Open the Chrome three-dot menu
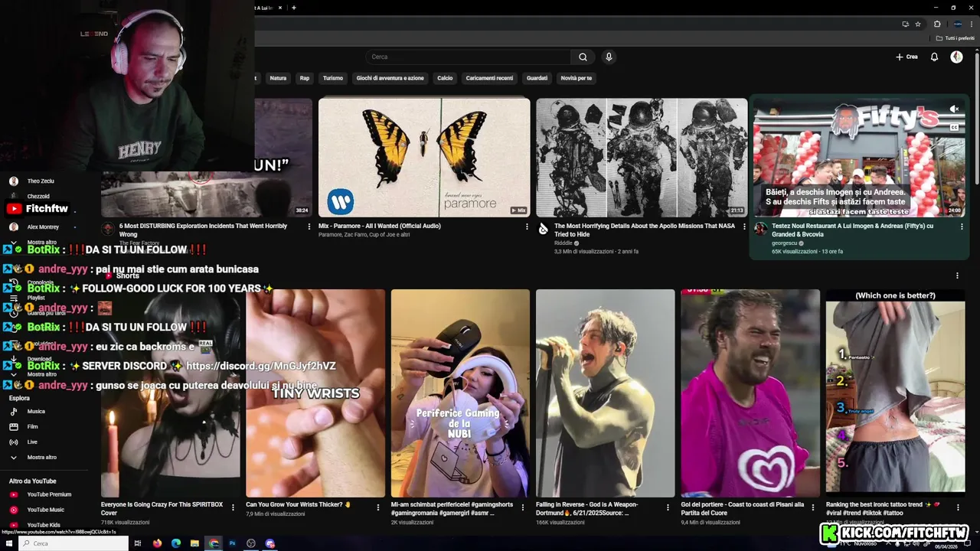 (972, 24)
